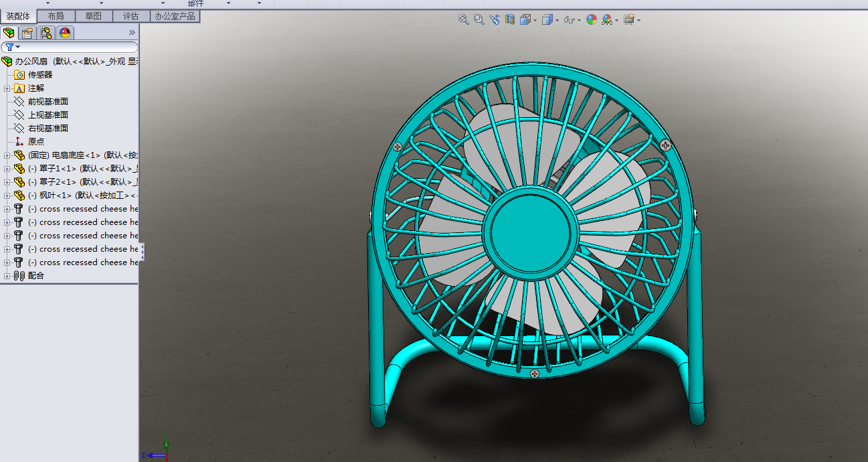Open the Display Style dropdown arrow
This screenshot has width=868, height=462.
coord(557,21)
